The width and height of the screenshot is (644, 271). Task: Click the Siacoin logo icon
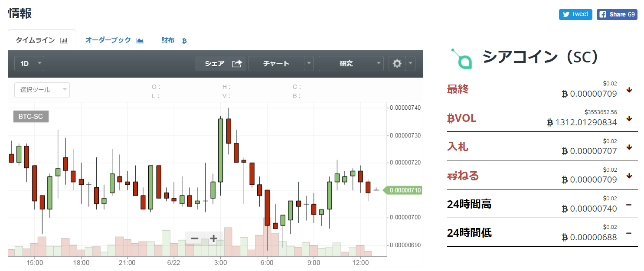click(461, 59)
